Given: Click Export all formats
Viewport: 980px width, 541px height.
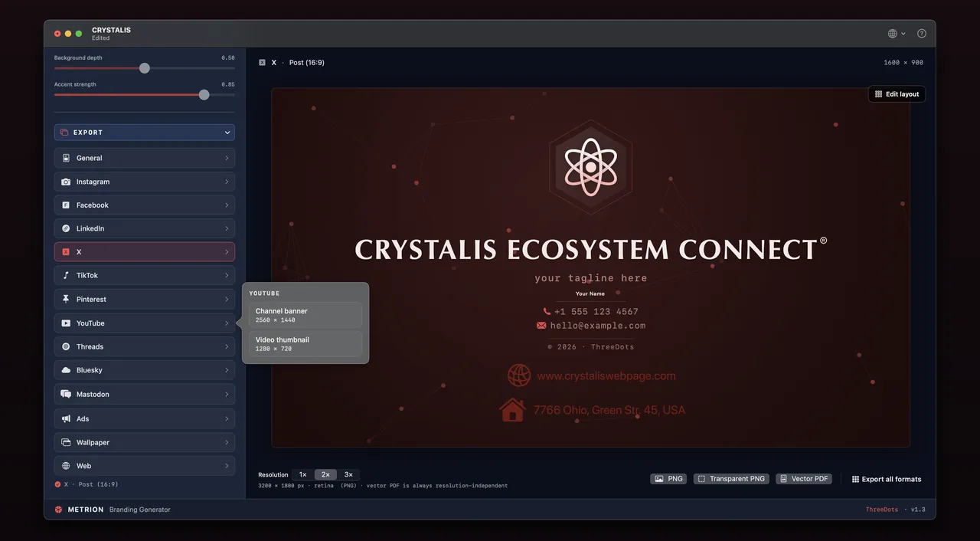Looking at the screenshot, I should pyautogui.click(x=887, y=479).
